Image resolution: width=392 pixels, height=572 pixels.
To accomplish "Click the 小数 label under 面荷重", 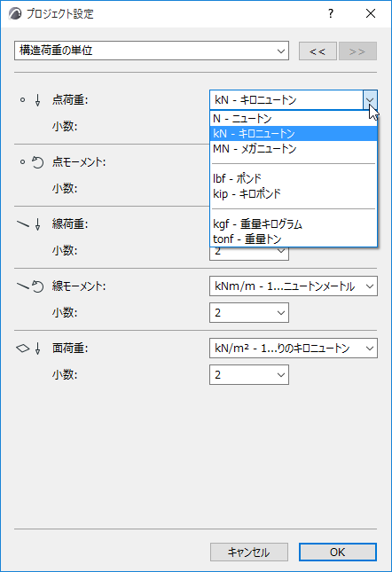I will click(65, 374).
